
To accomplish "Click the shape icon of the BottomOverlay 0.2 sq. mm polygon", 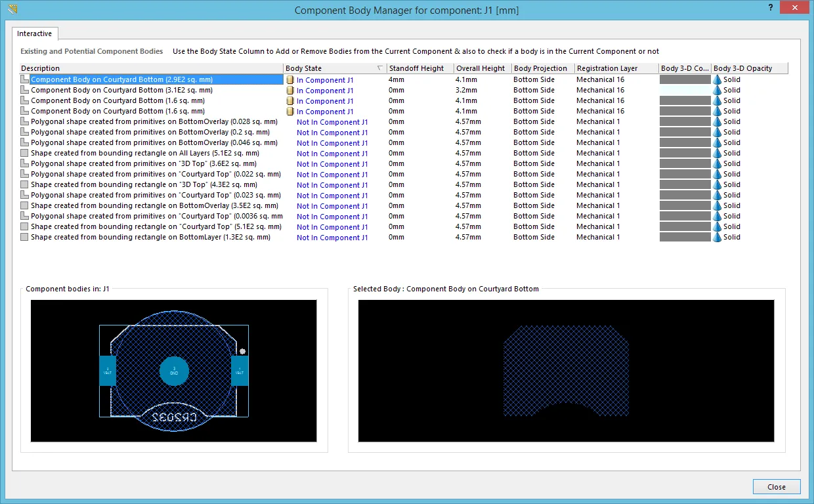I will pyautogui.click(x=25, y=132).
